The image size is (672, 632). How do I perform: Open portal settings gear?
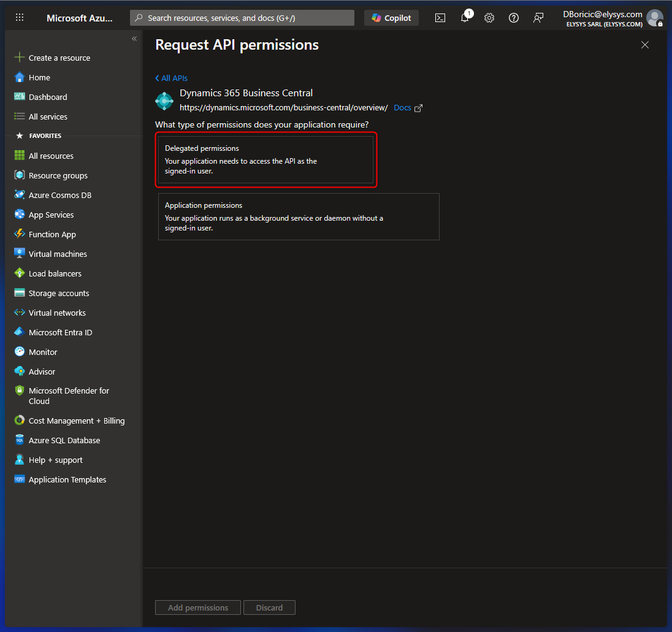coord(489,18)
